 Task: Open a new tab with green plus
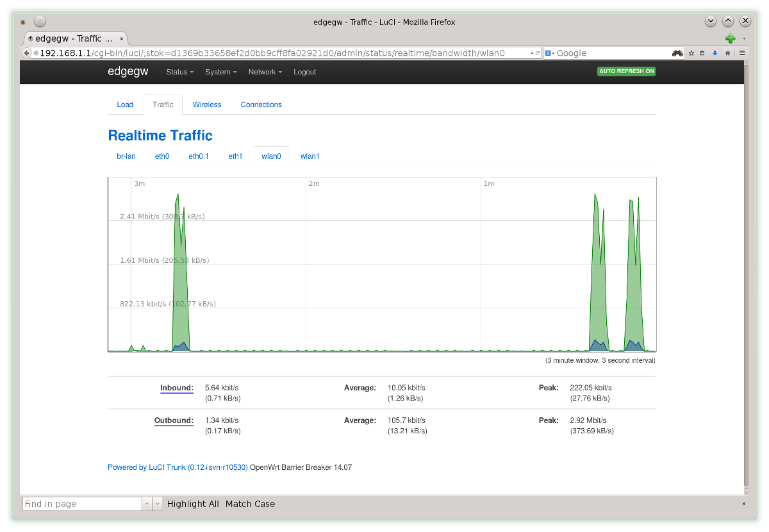click(x=730, y=38)
